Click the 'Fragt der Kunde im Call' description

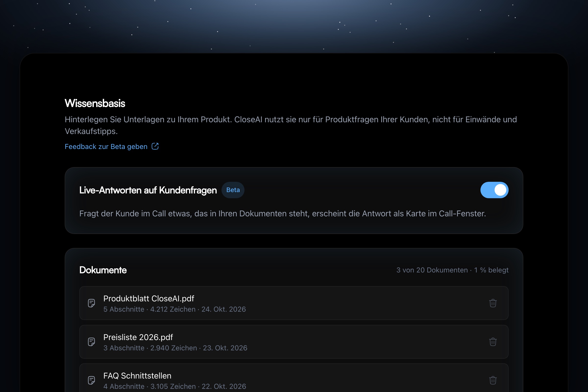tap(282, 213)
